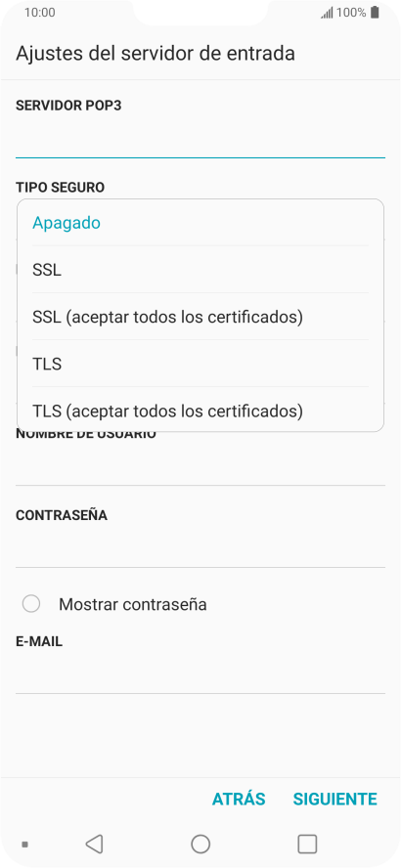401x868 pixels.
Task: Toggle Mostrar contraseña radio button
Action: [31, 604]
